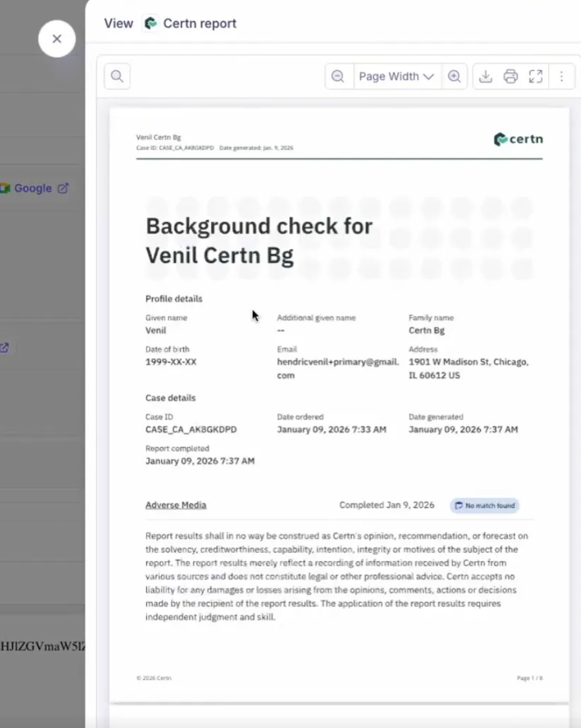Viewport: 581px width, 728px height.
Task: Click the Background check report heading
Action: pyautogui.click(x=259, y=241)
